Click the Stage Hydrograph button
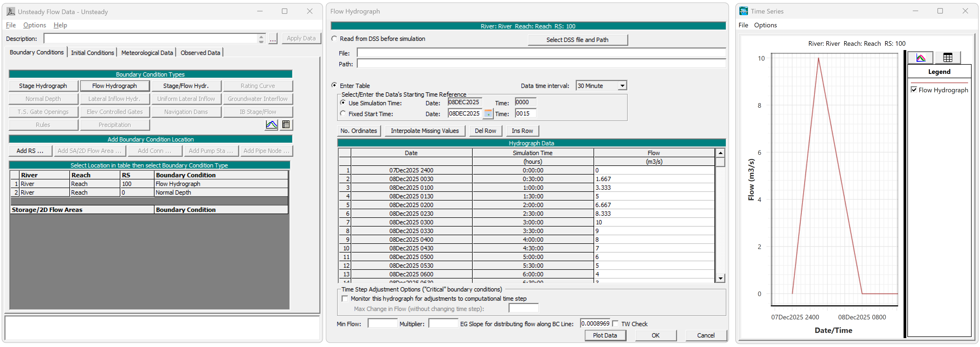The image size is (980, 347). click(43, 86)
